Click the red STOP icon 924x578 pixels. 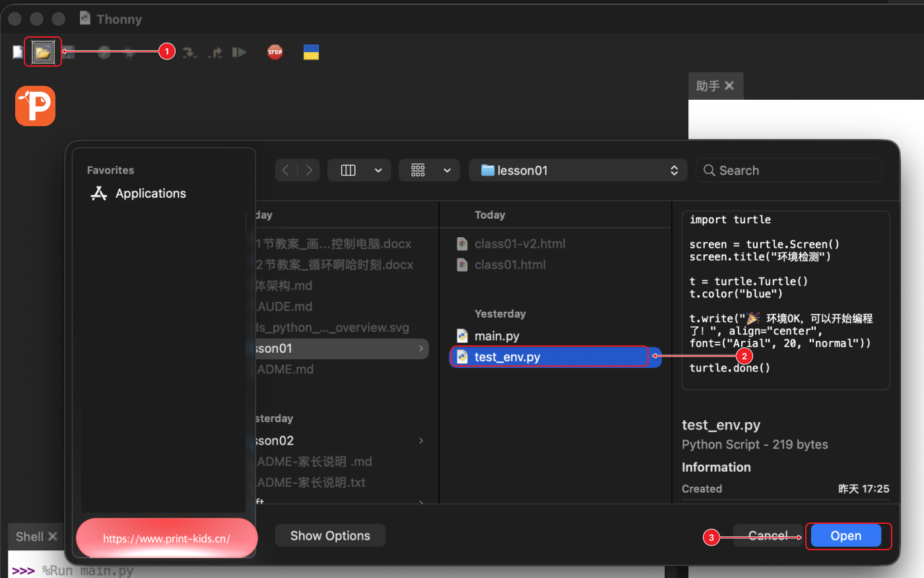[275, 52]
